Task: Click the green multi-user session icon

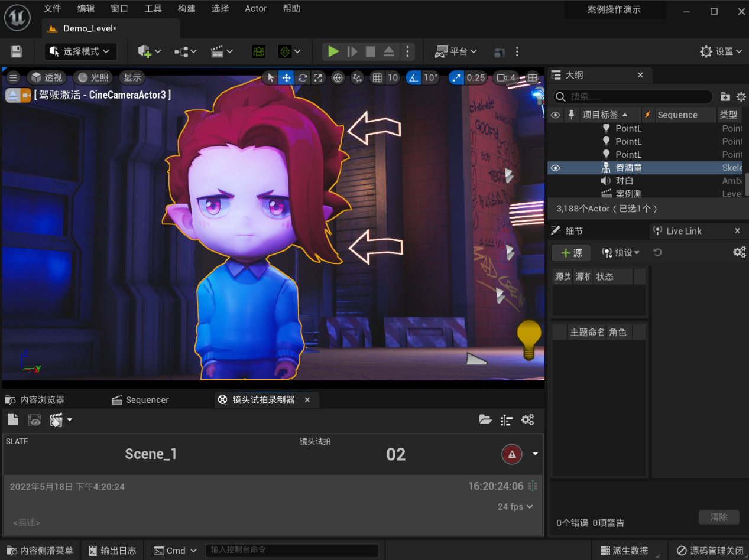Action: (258, 51)
